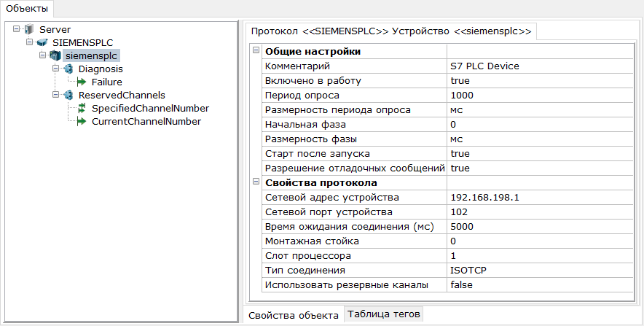Edit the network port value 102

point(540,212)
